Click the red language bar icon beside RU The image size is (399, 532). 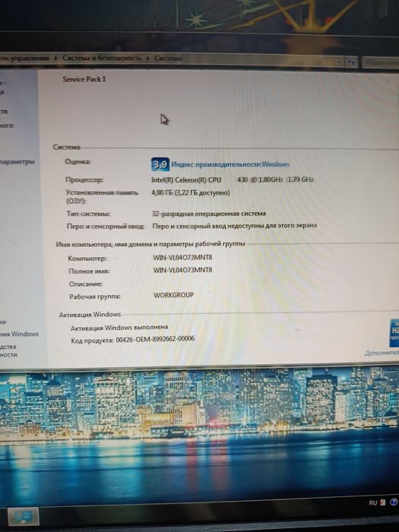tap(383, 502)
